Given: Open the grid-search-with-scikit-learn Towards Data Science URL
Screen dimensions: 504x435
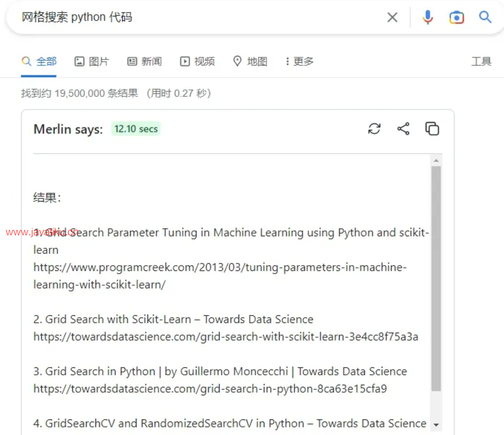Looking at the screenshot, I should click(x=226, y=337).
